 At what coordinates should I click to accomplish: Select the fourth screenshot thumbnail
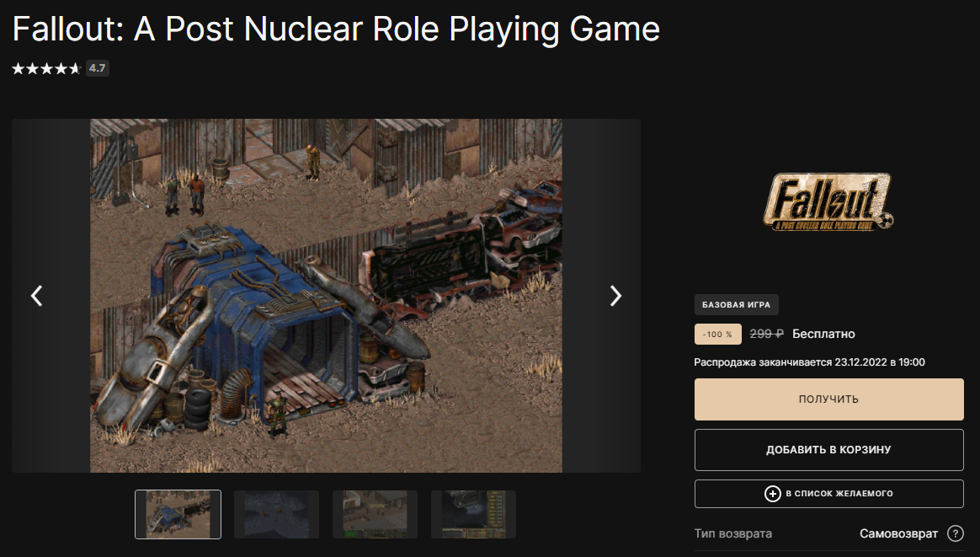473,514
